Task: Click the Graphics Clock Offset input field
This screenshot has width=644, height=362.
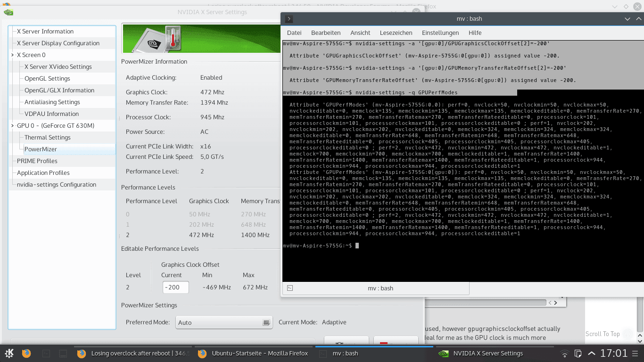Action: tap(175, 287)
